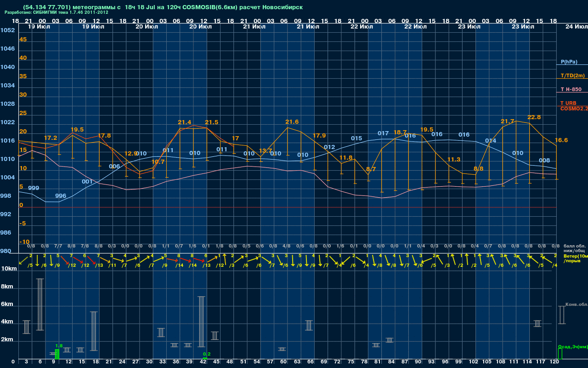The width and height of the screenshot is (588, 368).
Task: Click the -10 temperature axis tick
Action: tap(25, 242)
